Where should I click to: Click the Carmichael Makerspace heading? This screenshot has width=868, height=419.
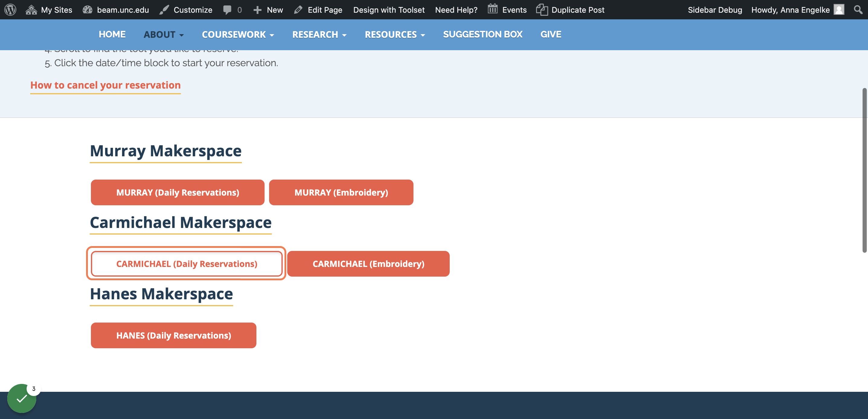[x=181, y=223]
